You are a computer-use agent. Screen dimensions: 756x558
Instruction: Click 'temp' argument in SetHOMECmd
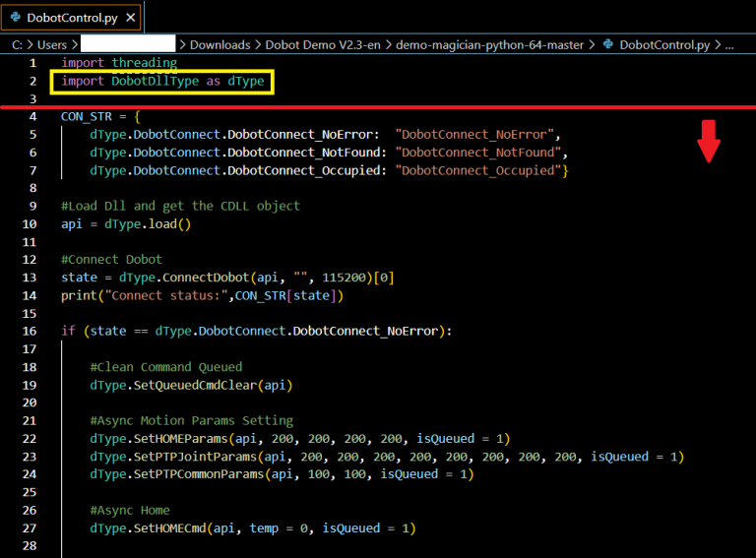point(264,528)
